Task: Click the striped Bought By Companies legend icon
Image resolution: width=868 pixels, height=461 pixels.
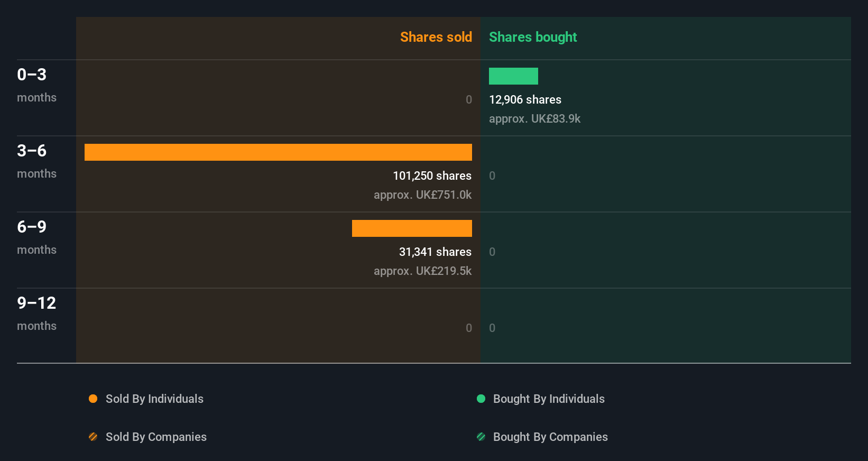Action: pos(481,437)
